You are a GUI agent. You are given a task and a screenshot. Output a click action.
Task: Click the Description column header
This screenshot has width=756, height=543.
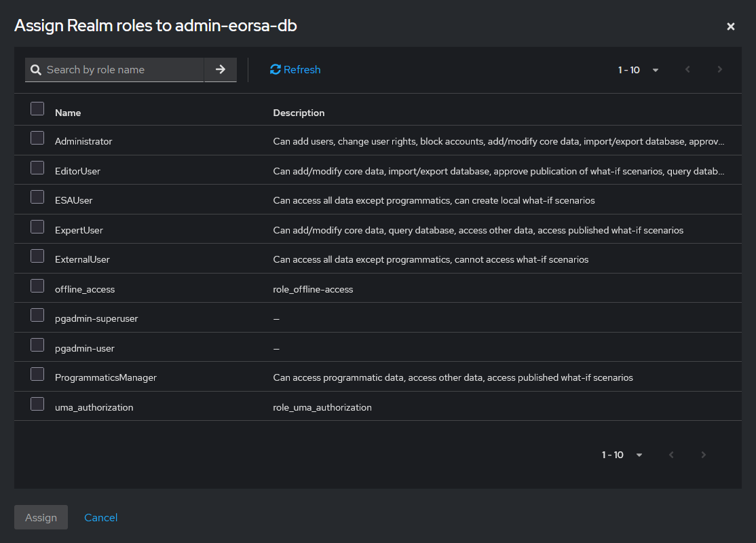click(299, 113)
